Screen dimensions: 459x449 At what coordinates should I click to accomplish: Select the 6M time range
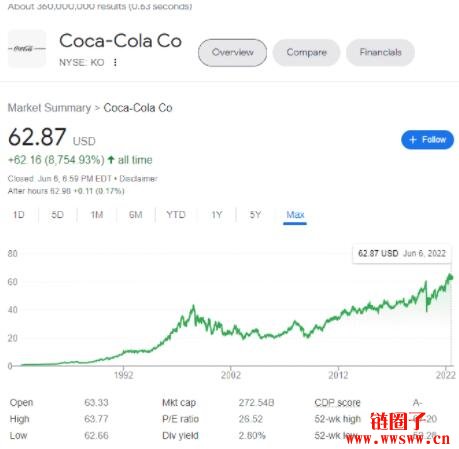[136, 215]
